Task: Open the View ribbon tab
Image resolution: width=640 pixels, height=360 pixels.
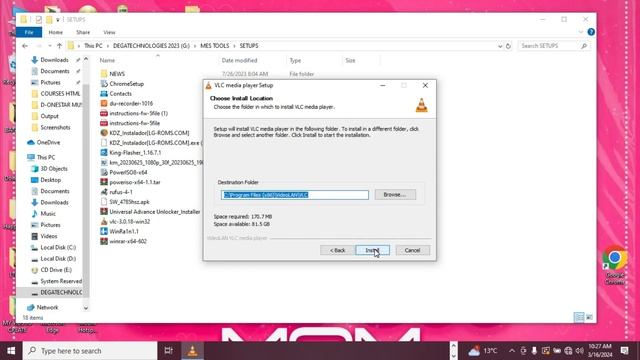Action: pos(109,32)
